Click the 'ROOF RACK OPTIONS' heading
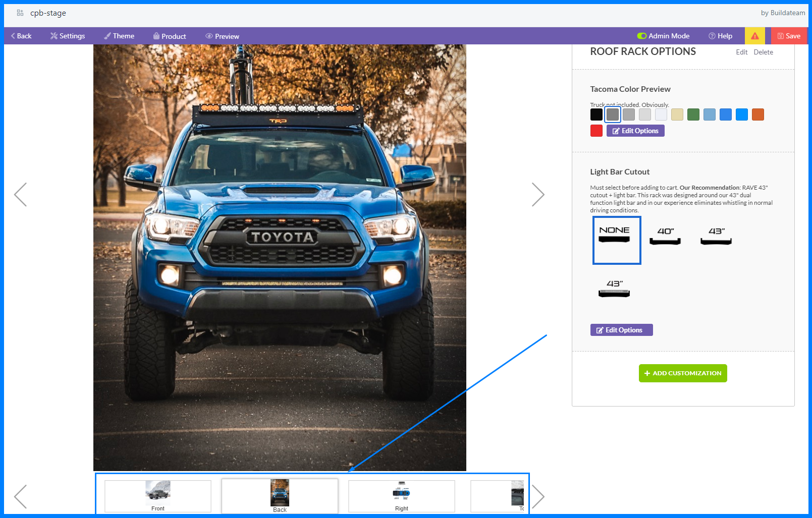This screenshot has height=518, width=812. 643,51
